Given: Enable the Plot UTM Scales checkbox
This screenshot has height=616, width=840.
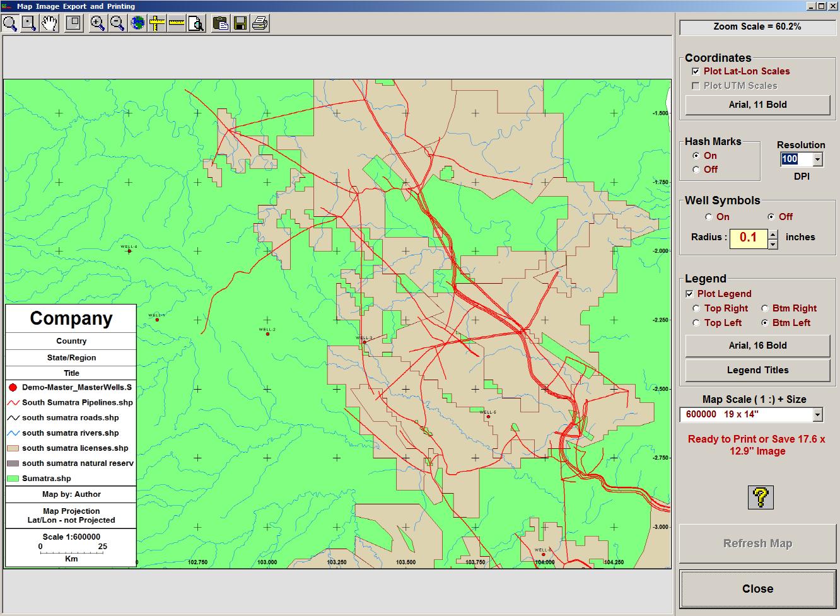Looking at the screenshot, I should [x=697, y=86].
